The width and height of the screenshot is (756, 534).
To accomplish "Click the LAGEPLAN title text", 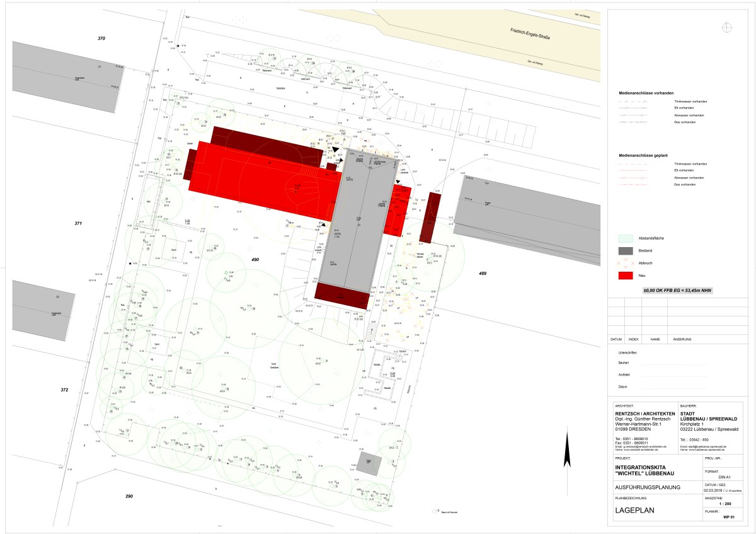I will [636, 511].
